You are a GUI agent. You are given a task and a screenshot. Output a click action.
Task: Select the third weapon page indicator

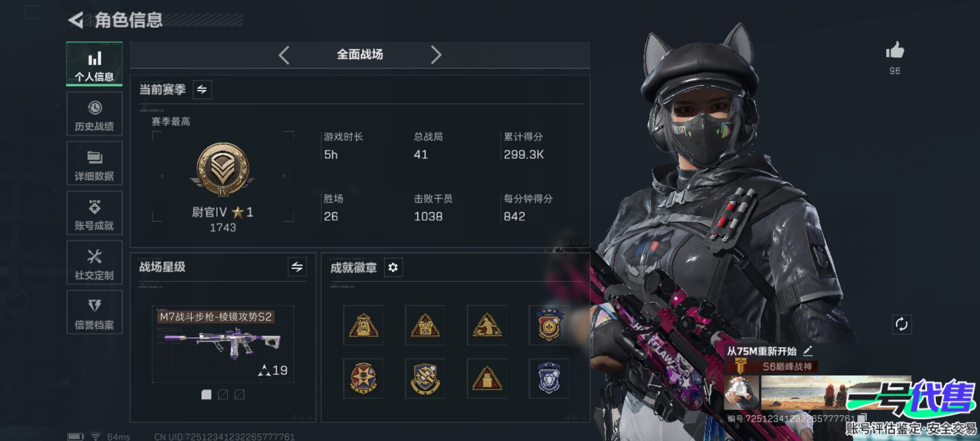coord(240,394)
